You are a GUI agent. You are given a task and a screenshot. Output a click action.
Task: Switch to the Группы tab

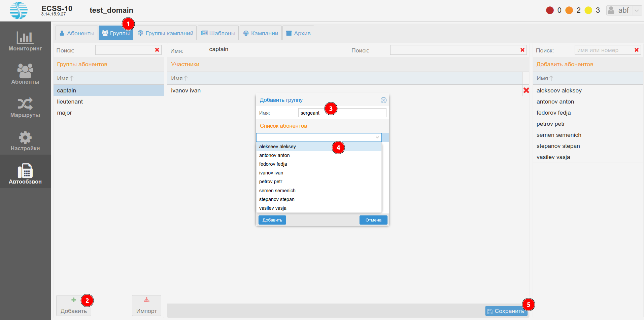(x=116, y=33)
